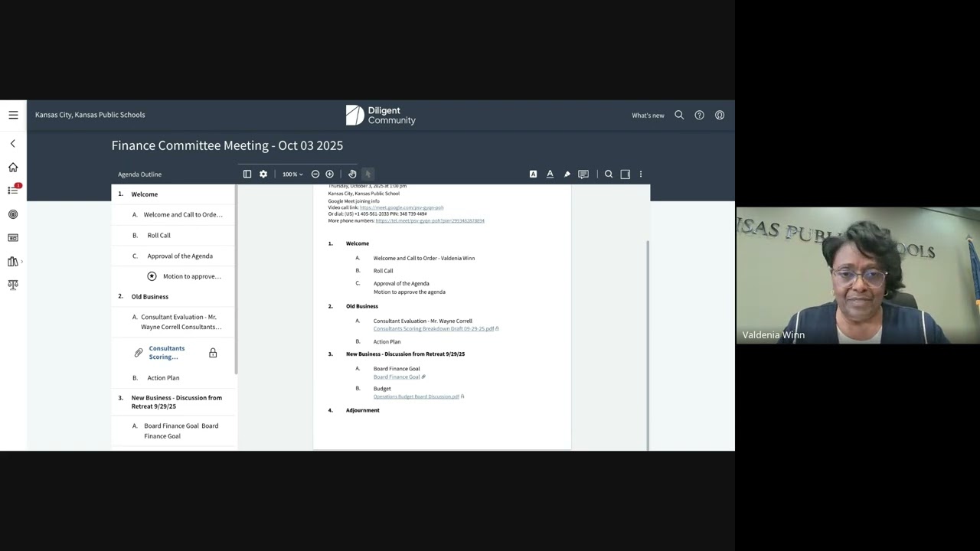Click the outline panel vertical scrollbar

(x=236, y=279)
